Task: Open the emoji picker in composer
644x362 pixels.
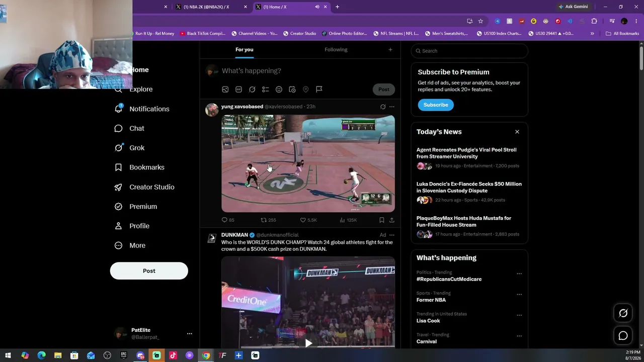Action: tap(279, 89)
